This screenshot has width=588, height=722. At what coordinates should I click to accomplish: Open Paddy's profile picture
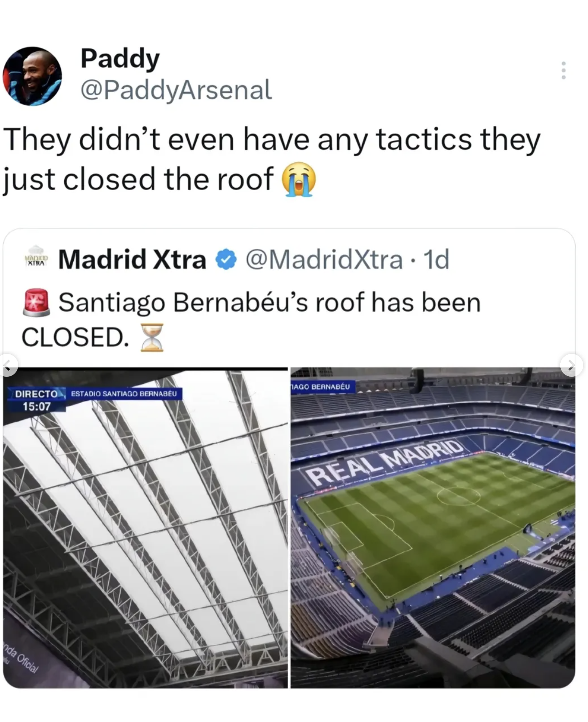[x=33, y=76]
